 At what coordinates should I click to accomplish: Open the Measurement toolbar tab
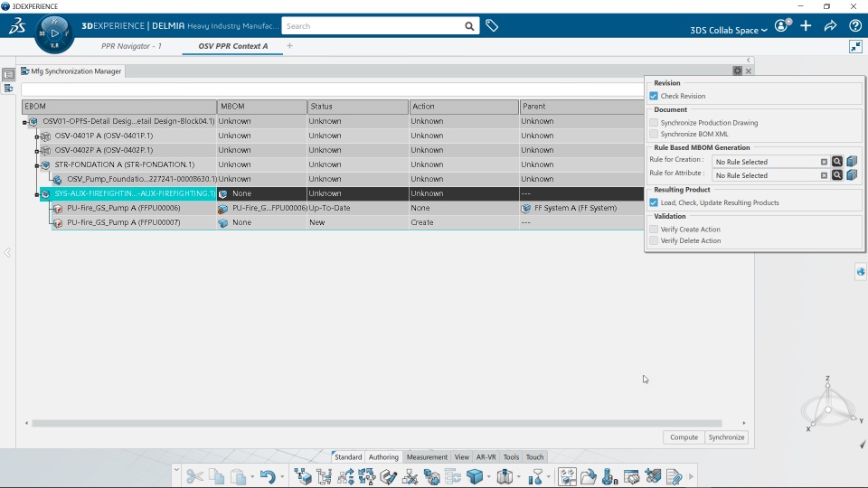pyautogui.click(x=427, y=457)
